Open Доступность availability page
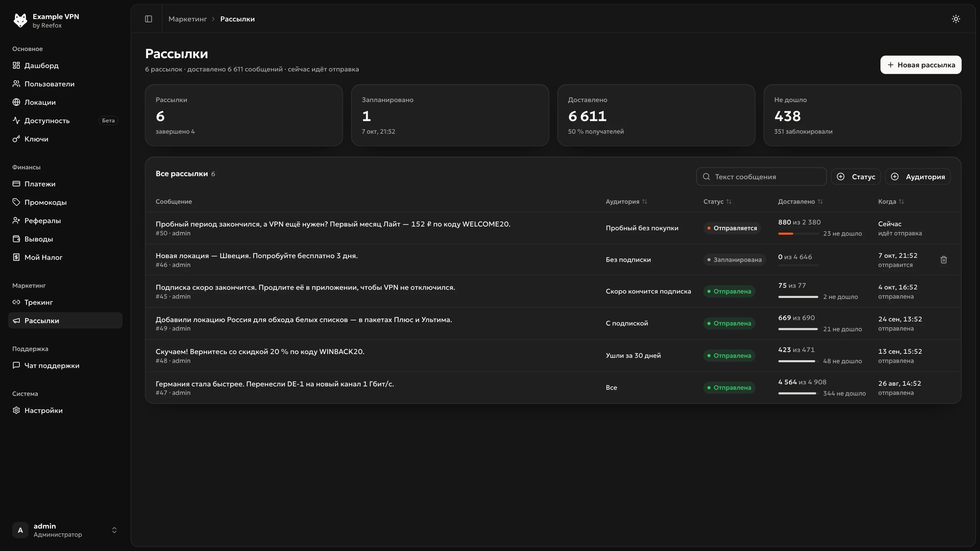980x551 pixels. (x=65, y=120)
